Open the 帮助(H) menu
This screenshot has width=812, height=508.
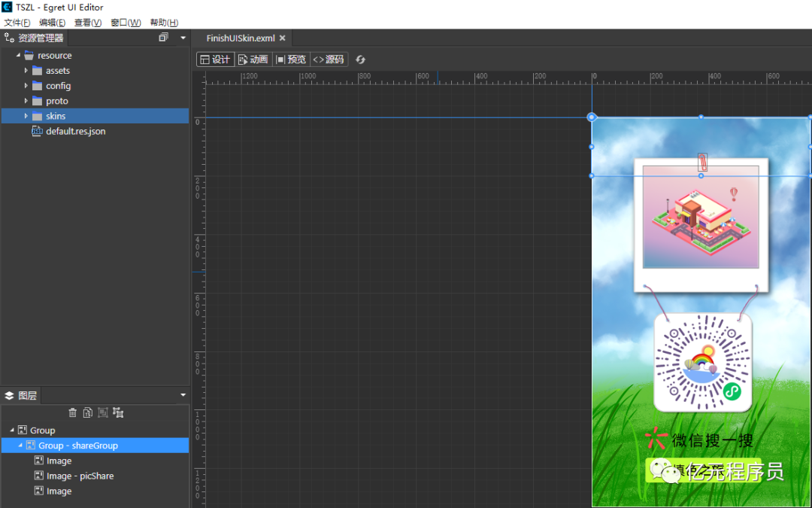(x=164, y=23)
